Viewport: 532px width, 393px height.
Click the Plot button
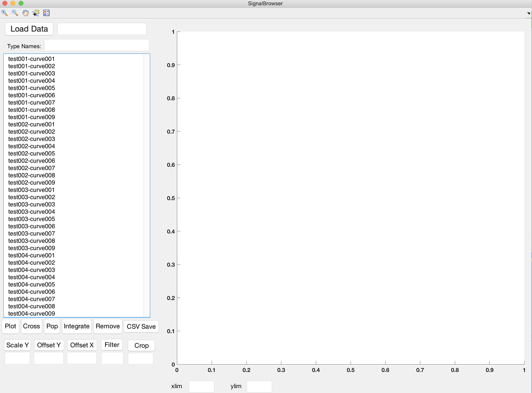click(10, 326)
